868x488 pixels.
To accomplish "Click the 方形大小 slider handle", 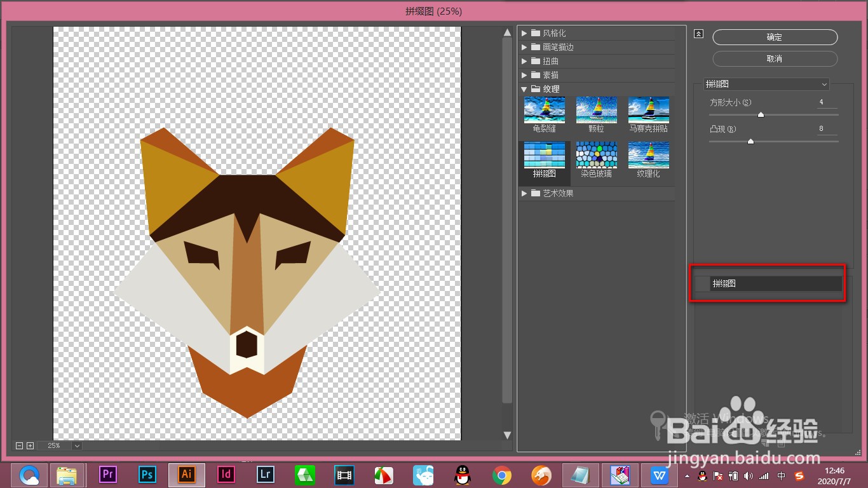I will click(x=761, y=115).
